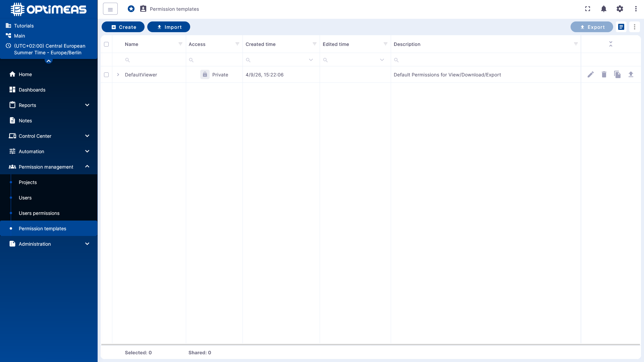Click the Access search field
644x362 pixels.
(214, 60)
